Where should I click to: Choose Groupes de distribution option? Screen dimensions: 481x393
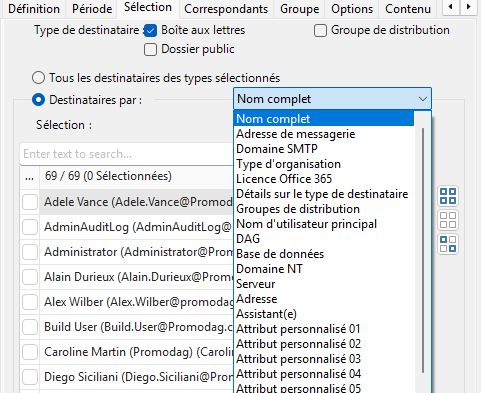(x=324, y=209)
